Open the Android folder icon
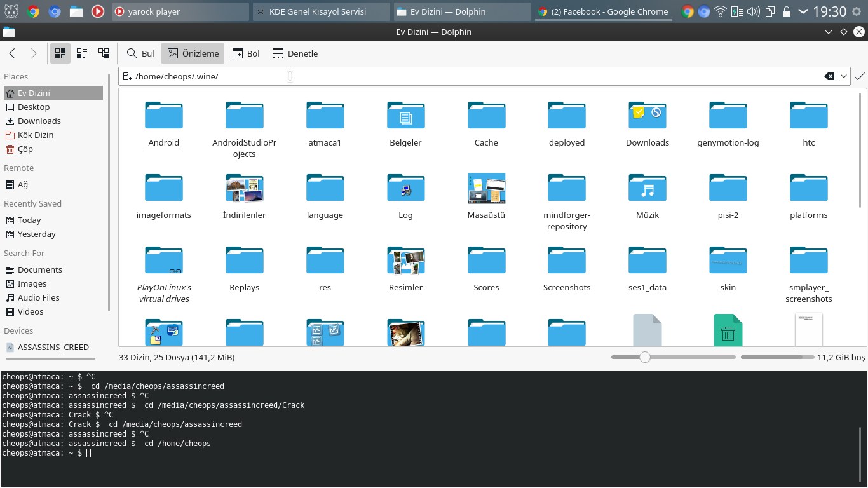 (163, 116)
